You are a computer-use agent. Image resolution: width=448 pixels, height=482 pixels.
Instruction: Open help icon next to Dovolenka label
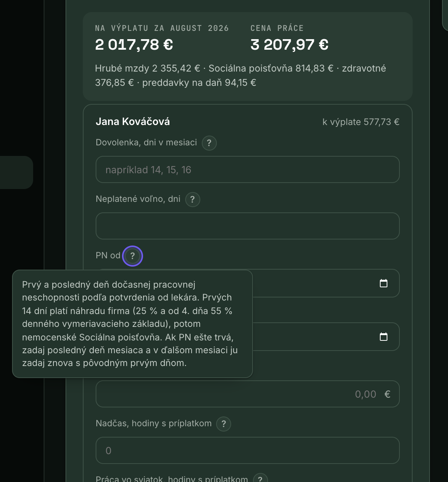(x=209, y=143)
